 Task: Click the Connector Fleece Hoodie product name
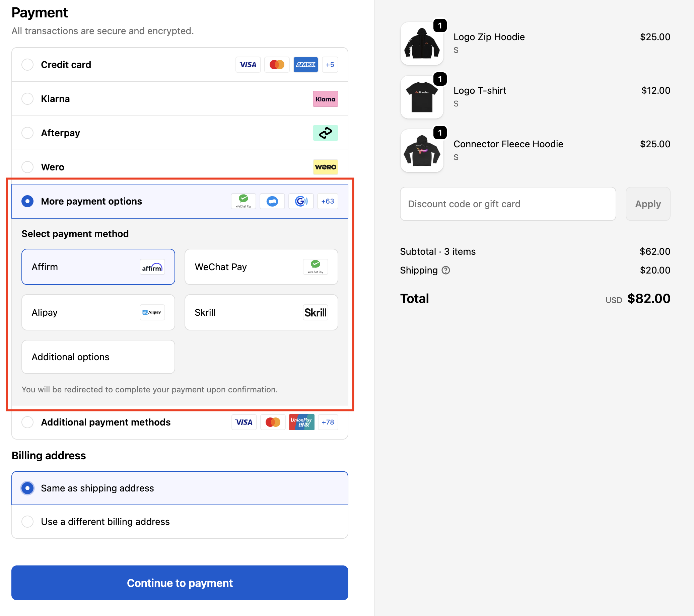508,144
